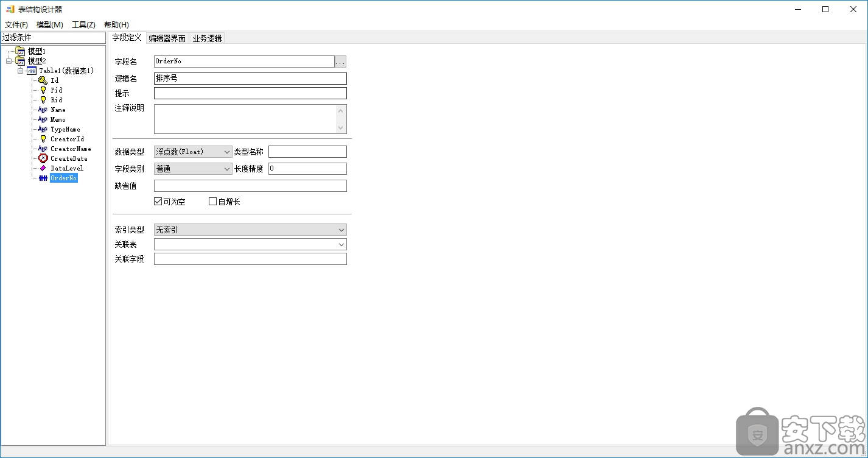
Task: Open the 模型(M) menu
Action: click(x=50, y=25)
